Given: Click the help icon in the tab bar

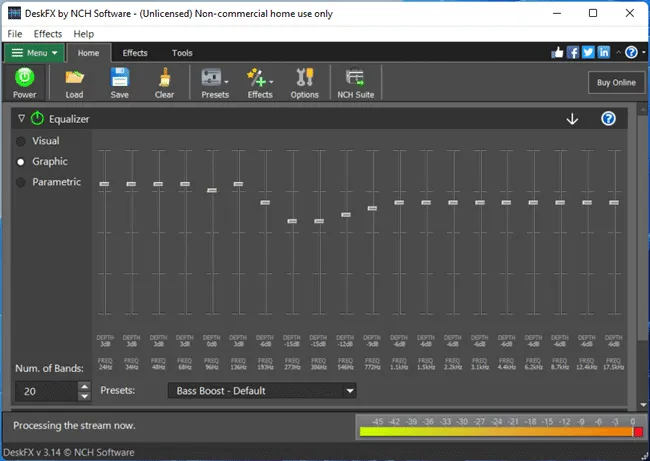Looking at the screenshot, I should click(x=631, y=53).
